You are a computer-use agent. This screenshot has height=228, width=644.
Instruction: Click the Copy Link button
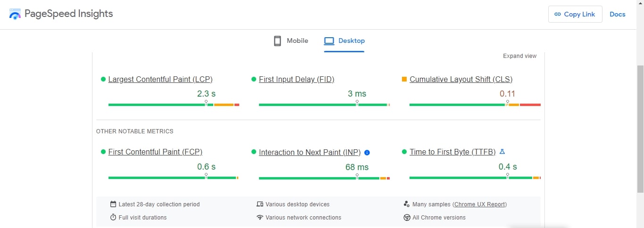coord(575,14)
